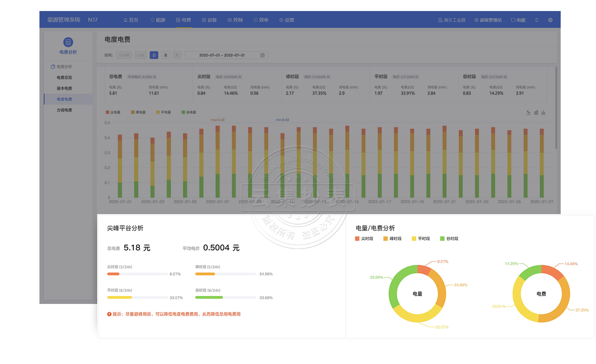The width and height of the screenshot is (596, 364).
Task: Download the chart data icon
Action: (x=543, y=112)
